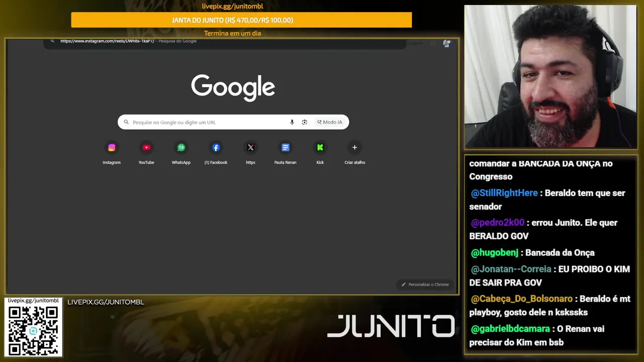Open the Pauta Renan document shortcut
Screen dimensions: 644x362
tap(285, 153)
